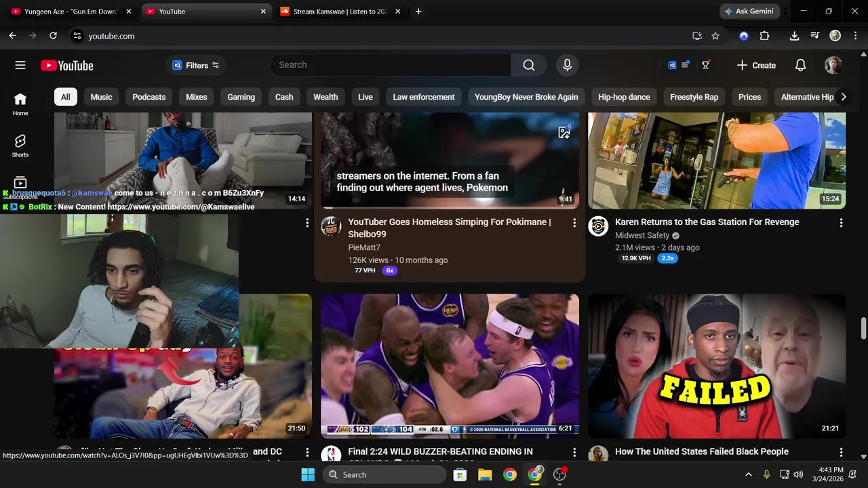This screenshot has height=488, width=868.
Task: Go to the YouTube logo home link
Action: tap(67, 65)
